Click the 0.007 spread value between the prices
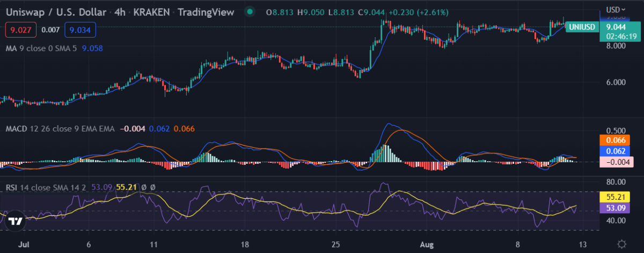Screen dimensions: 644x253 pyautogui.click(x=50, y=30)
